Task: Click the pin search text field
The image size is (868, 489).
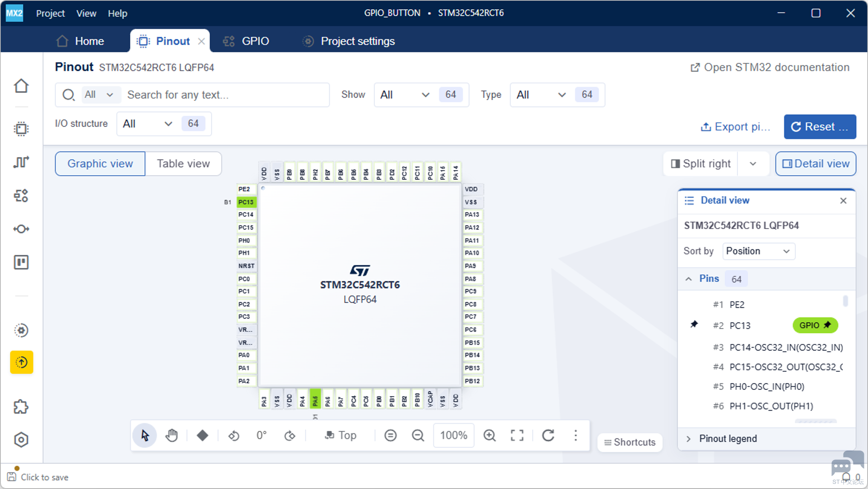Action: click(x=226, y=95)
